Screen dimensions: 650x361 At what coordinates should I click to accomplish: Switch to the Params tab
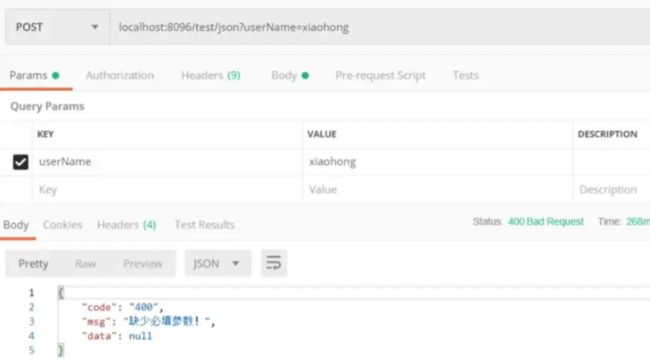click(x=34, y=75)
